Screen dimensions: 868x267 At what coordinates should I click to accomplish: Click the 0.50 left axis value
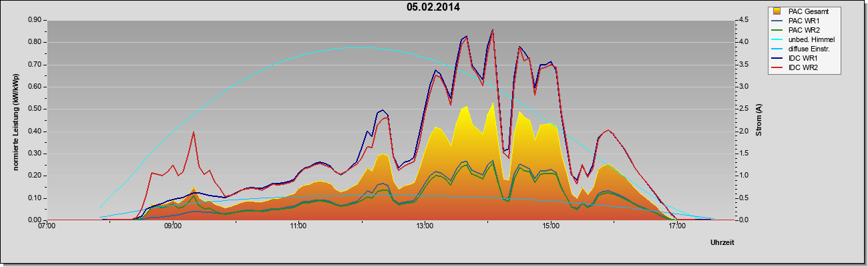click(x=34, y=109)
